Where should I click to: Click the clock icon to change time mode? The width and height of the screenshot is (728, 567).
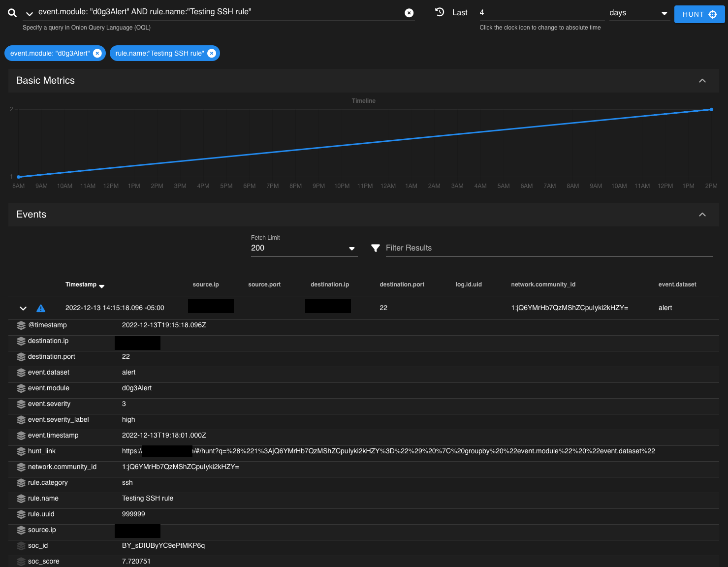click(x=440, y=12)
